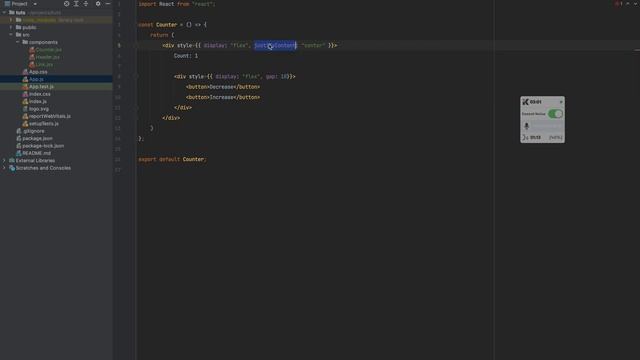Click the logo.svg file icon

(25, 109)
